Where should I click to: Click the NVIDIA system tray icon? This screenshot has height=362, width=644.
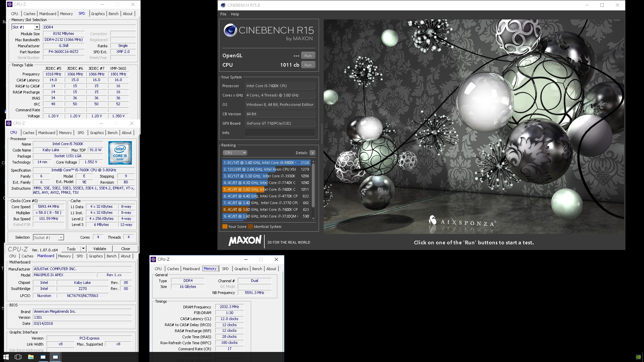point(638,357)
